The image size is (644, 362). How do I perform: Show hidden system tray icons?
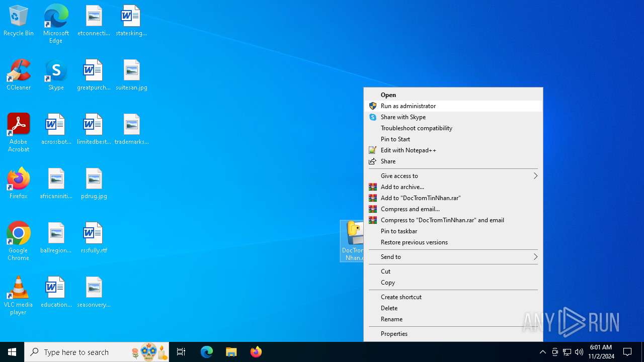(x=542, y=352)
